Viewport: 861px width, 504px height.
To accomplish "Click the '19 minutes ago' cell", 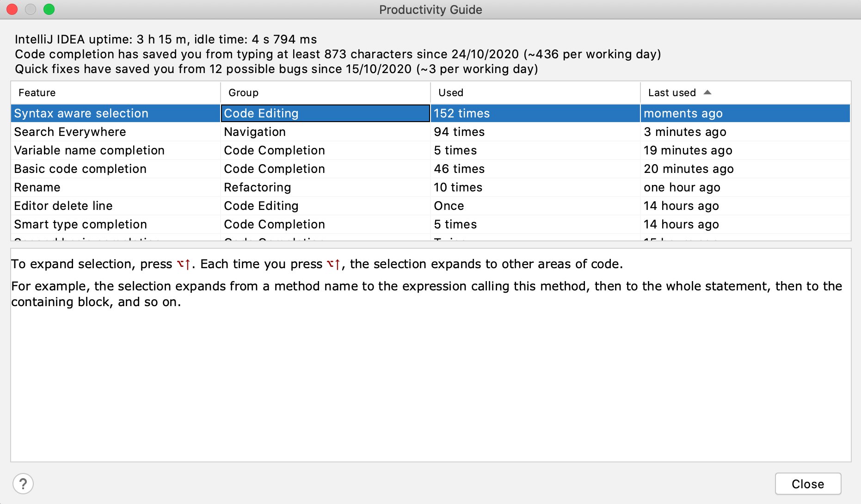I will pyautogui.click(x=745, y=150).
